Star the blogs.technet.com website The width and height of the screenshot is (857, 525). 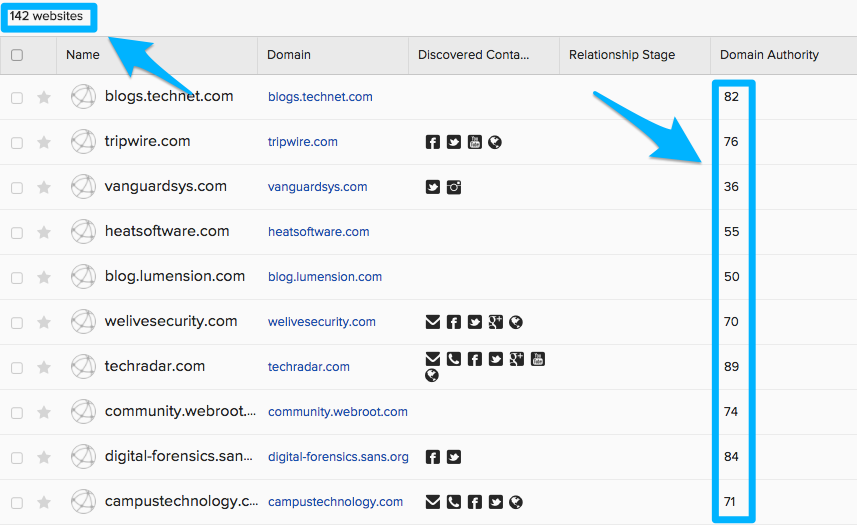click(x=44, y=97)
